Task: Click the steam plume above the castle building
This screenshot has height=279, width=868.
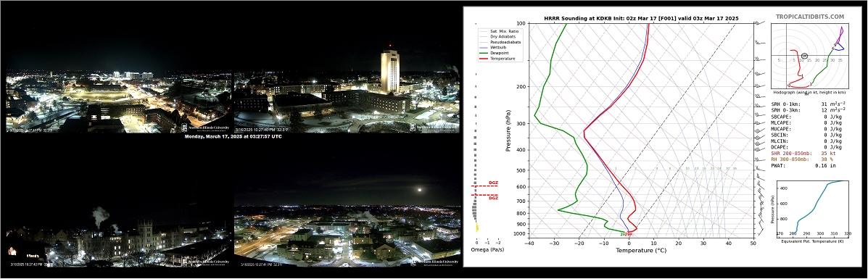Action: click(x=100, y=215)
